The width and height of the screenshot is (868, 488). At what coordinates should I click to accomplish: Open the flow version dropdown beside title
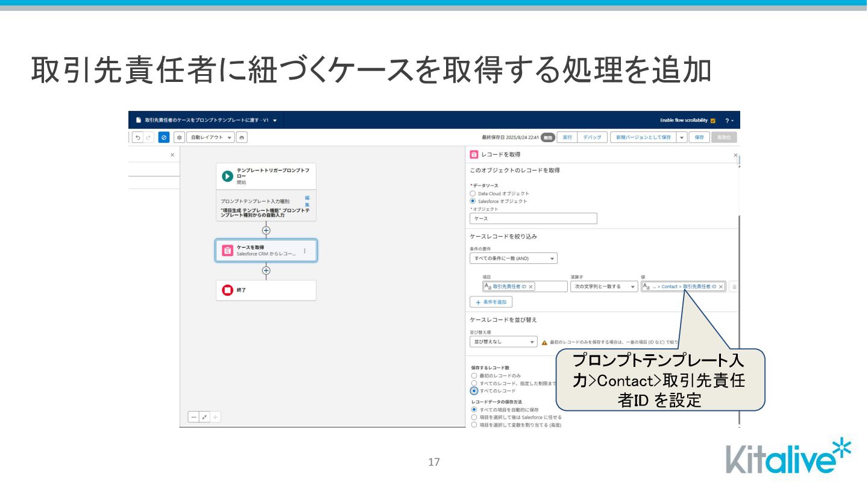coord(275,120)
